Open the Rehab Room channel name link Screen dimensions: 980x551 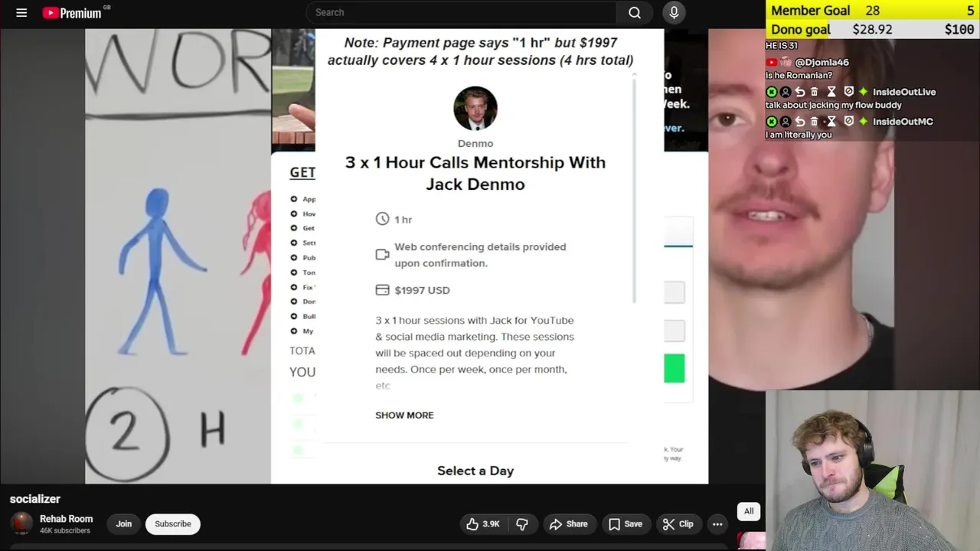66,519
